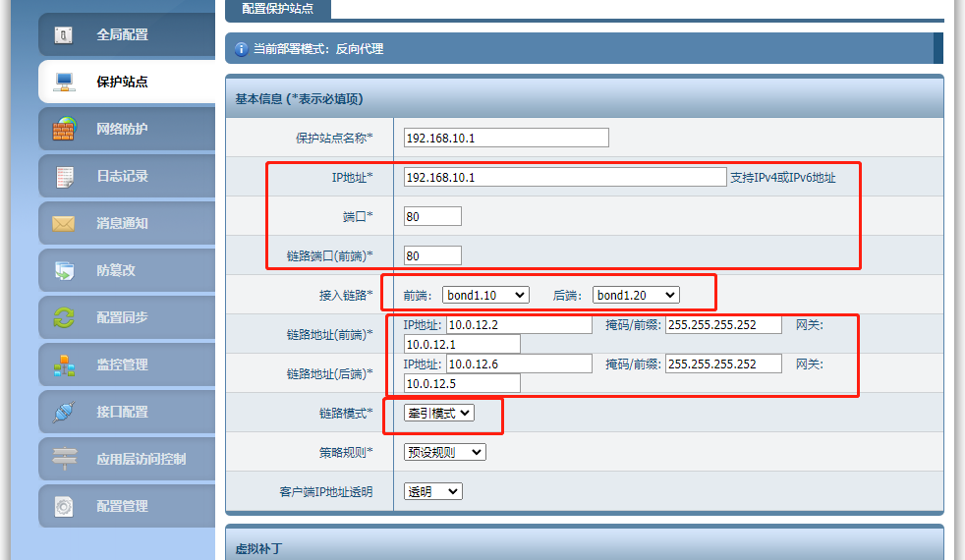
Task: Expand the link mode (牵引模式) dropdown
Action: (439, 414)
